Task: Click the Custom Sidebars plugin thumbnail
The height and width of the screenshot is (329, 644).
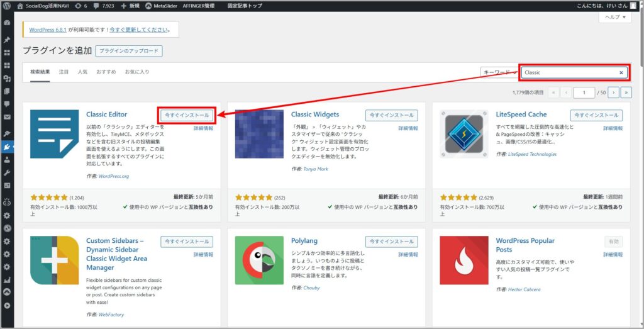Action: (x=54, y=260)
